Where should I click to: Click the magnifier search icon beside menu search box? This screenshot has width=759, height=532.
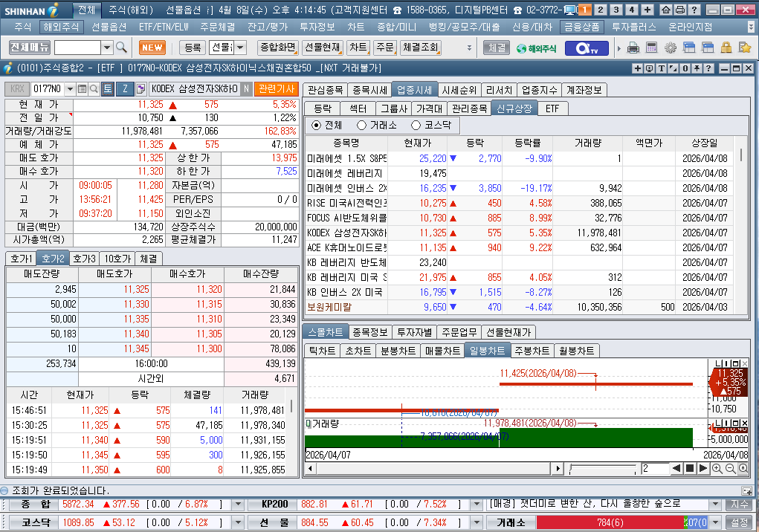[121, 48]
